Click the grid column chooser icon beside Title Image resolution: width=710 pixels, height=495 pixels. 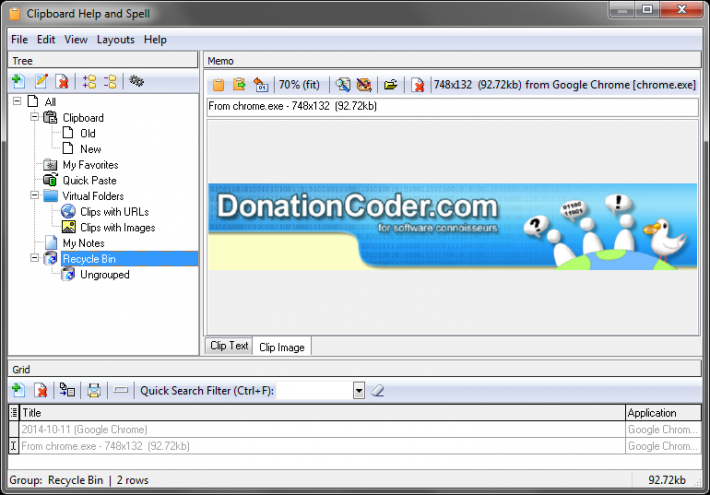(x=14, y=413)
